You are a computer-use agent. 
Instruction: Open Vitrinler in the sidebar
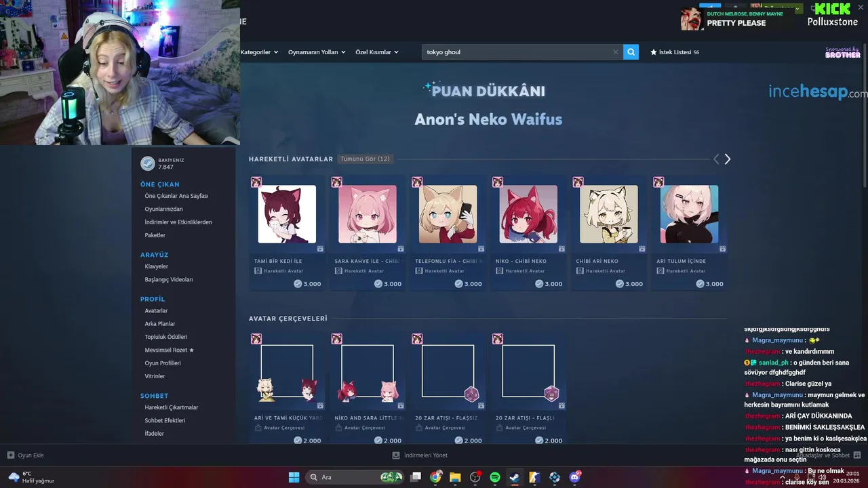[155, 376]
